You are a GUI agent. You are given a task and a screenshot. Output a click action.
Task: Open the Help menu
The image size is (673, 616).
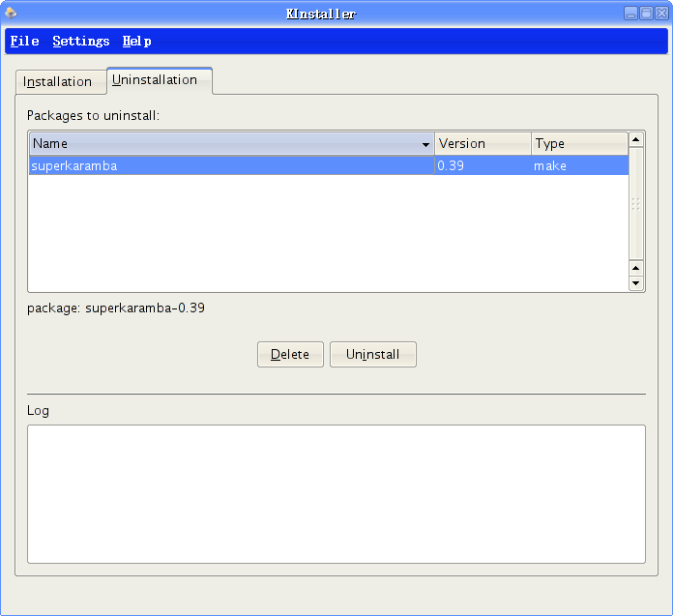click(x=136, y=42)
